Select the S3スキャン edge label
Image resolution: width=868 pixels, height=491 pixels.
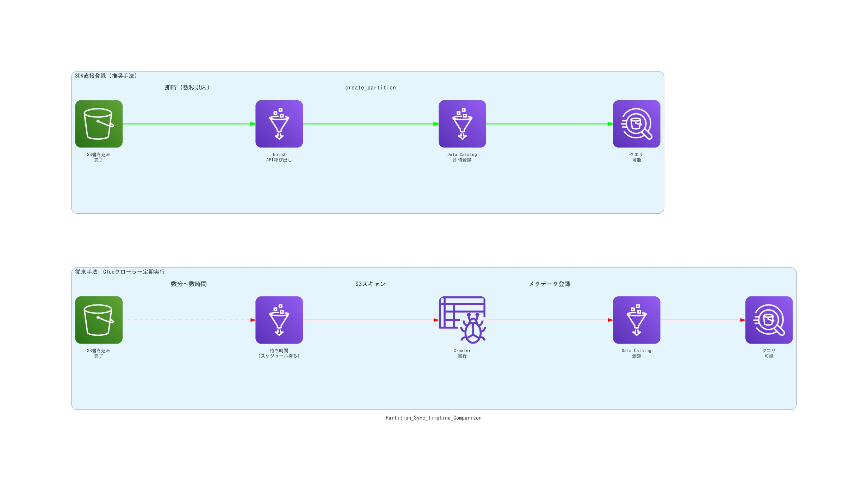[x=371, y=284]
